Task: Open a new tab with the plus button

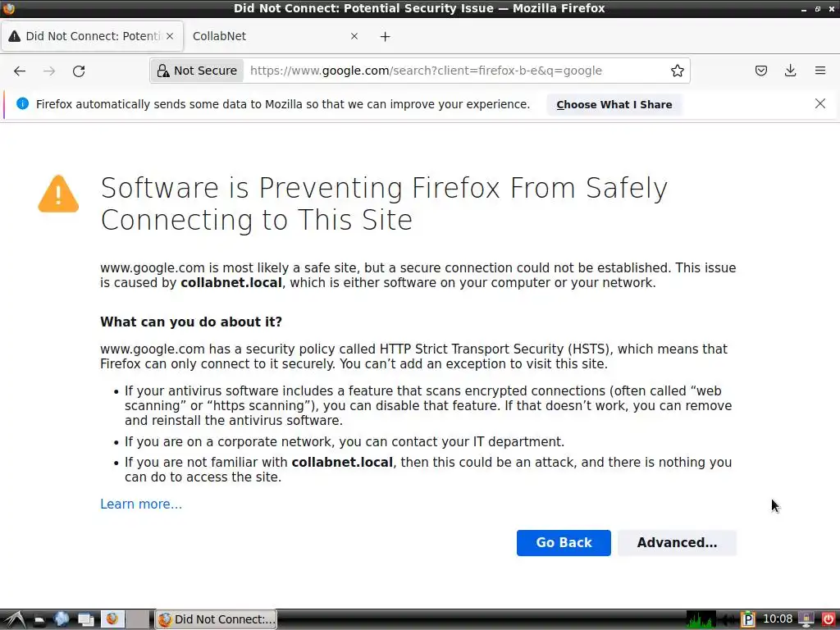Action: (386, 36)
